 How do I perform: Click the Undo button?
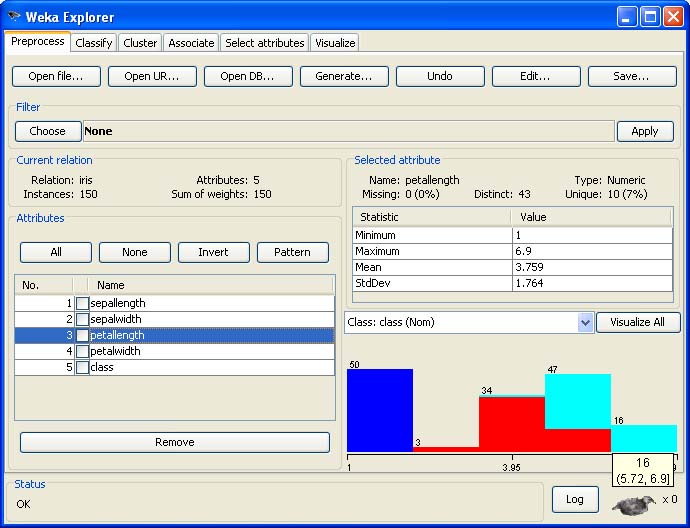[x=440, y=77]
